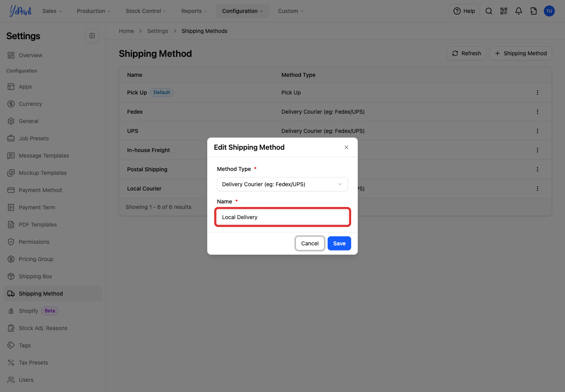Expand the Custom menu
Image resolution: width=565 pixels, height=392 pixels.
click(291, 11)
